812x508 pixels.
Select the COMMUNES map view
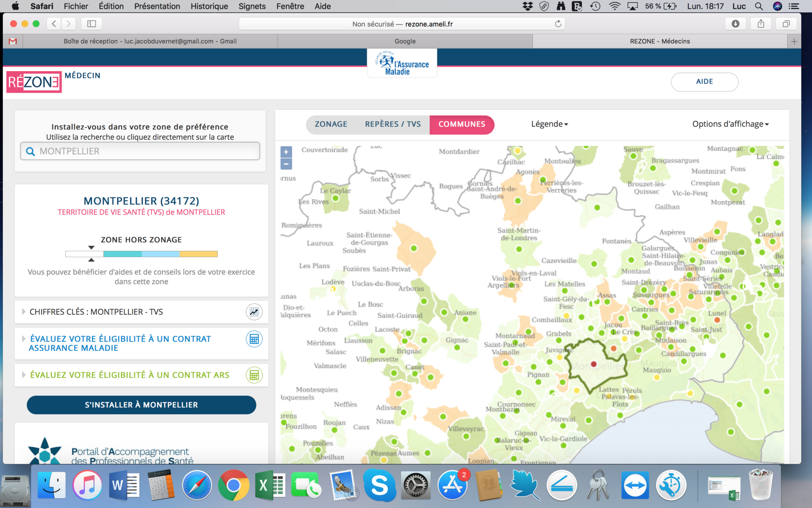tap(462, 124)
